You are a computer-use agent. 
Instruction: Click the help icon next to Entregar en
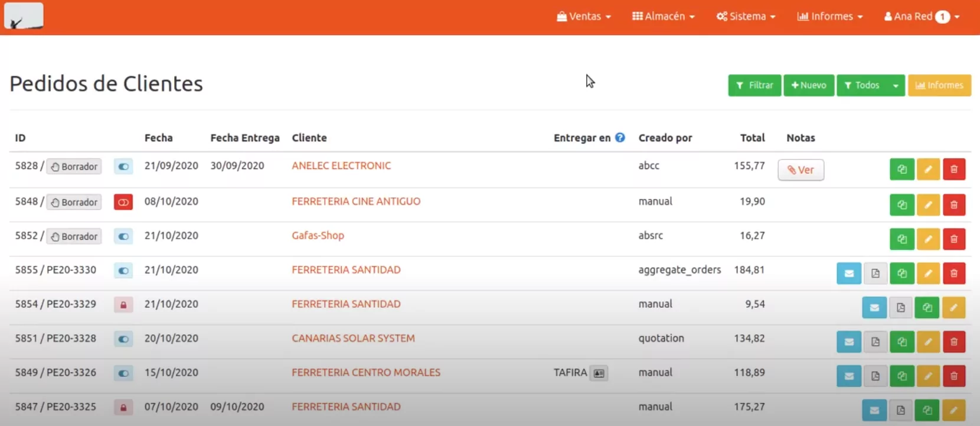[x=620, y=138]
